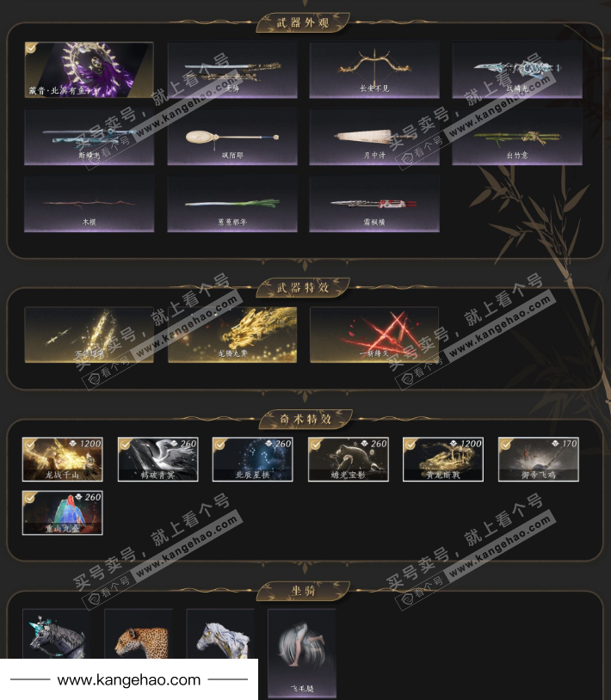Image resolution: width=611 pixels, height=700 pixels.
Task: Choose the 月中诗 folded umbrella weapon
Action: click(x=374, y=137)
